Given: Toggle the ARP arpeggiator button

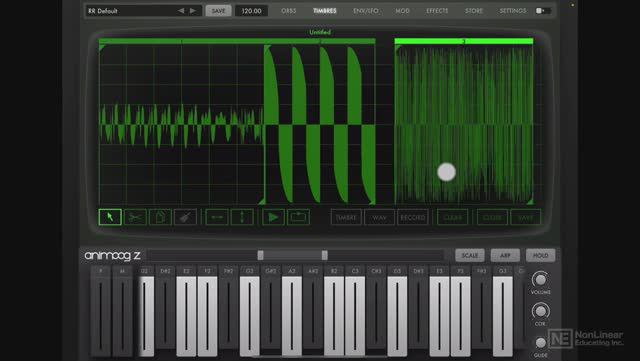Looking at the screenshot, I should tap(505, 255).
